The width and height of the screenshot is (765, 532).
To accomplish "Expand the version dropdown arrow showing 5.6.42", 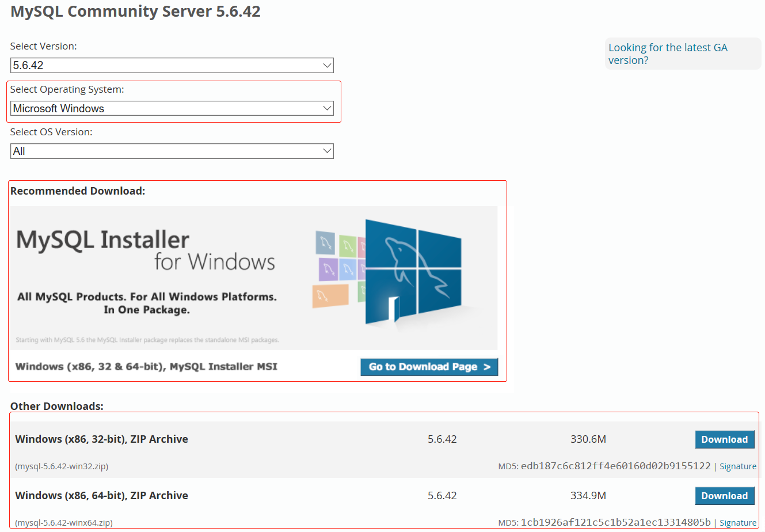I will (326, 65).
